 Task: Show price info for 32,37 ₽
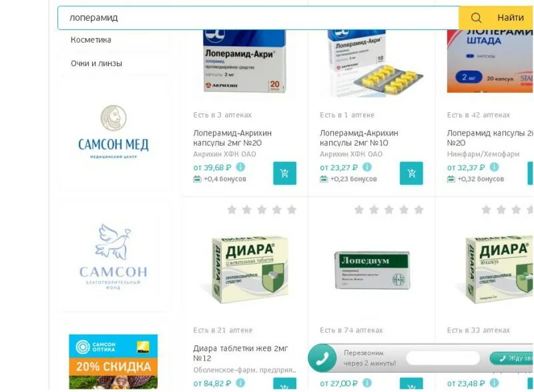pyautogui.click(x=494, y=167)
